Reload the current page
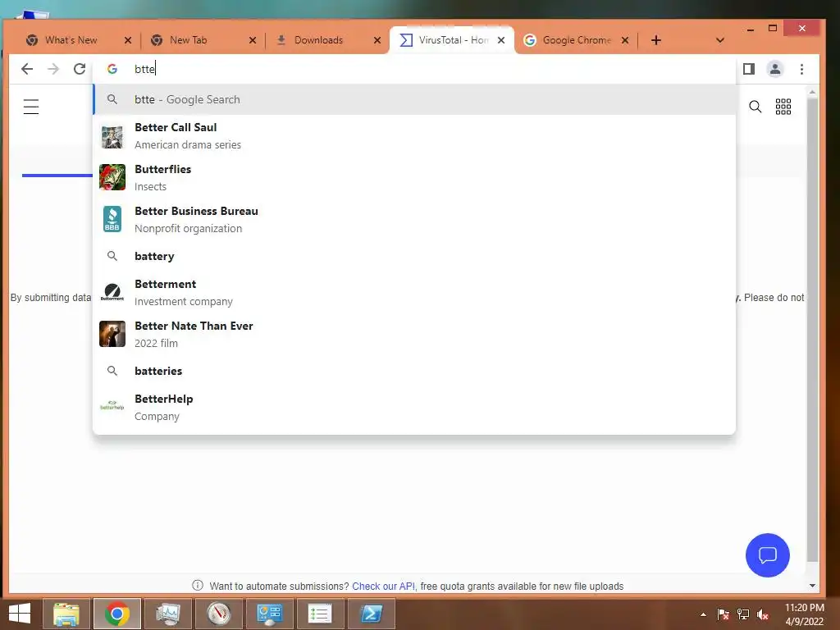The height and width of the screenshot is (630, 840). [x=80, y=69]
